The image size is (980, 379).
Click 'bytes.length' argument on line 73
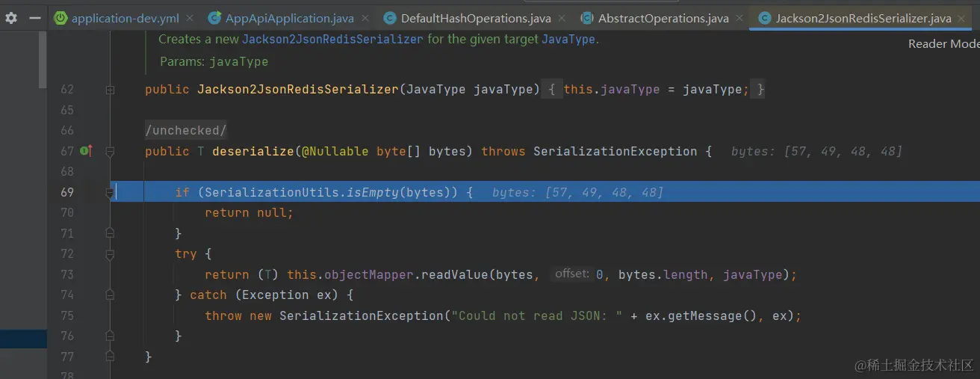663,274
